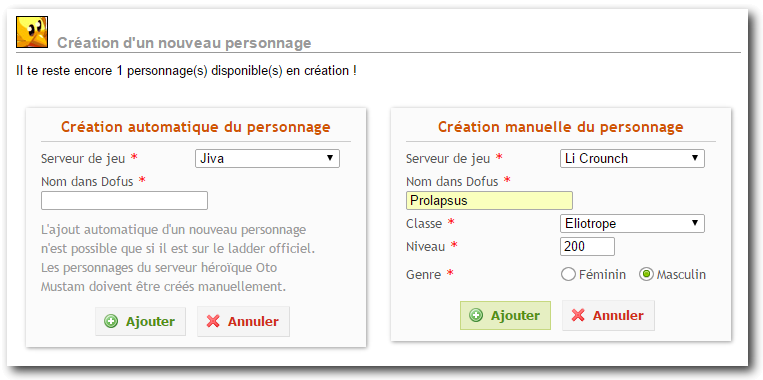The height and width of the screenshot is (380, 763).
Task: Click the Niveau field showing 200
Action: (x=587, y=247)
